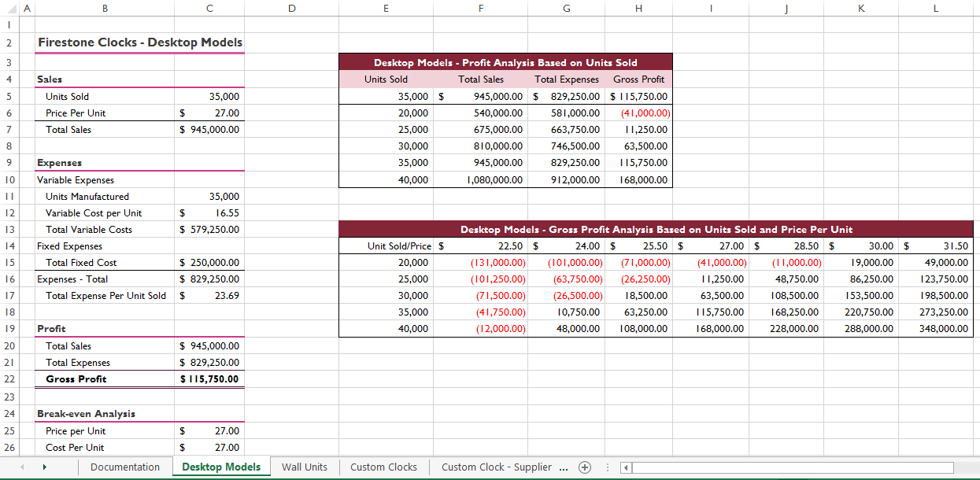980x480 pixels.
Task: Add a new worksheet with the plus icon
Action: point(585,467)
